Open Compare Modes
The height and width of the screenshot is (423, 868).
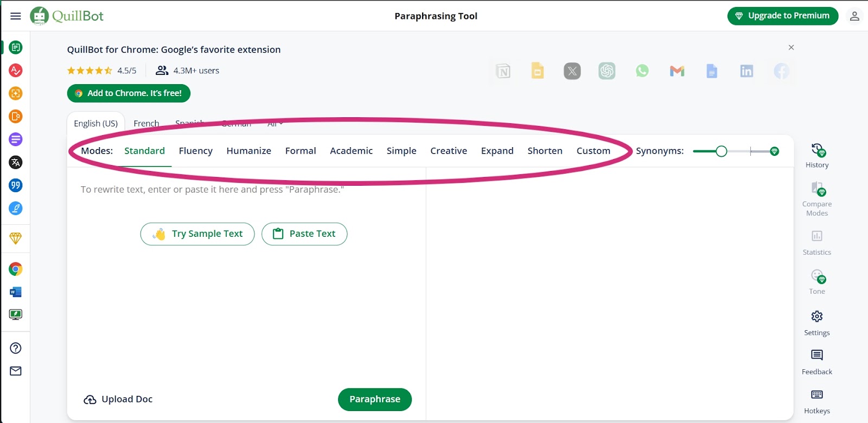(x=817, y=199)
